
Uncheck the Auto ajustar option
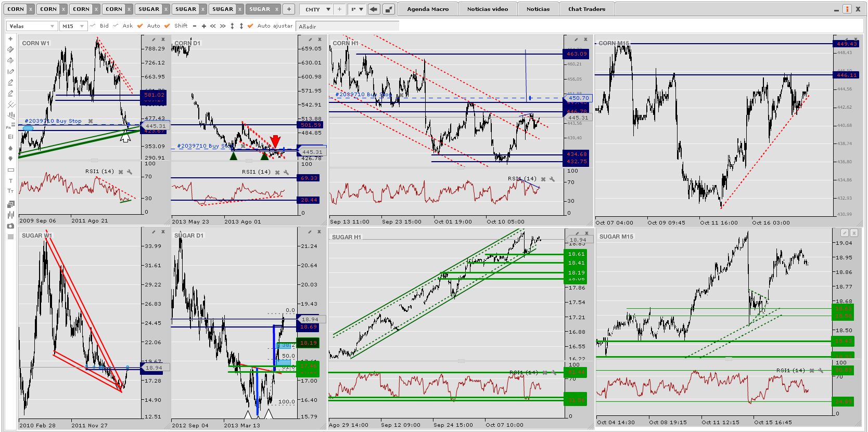tap(250, 26)
